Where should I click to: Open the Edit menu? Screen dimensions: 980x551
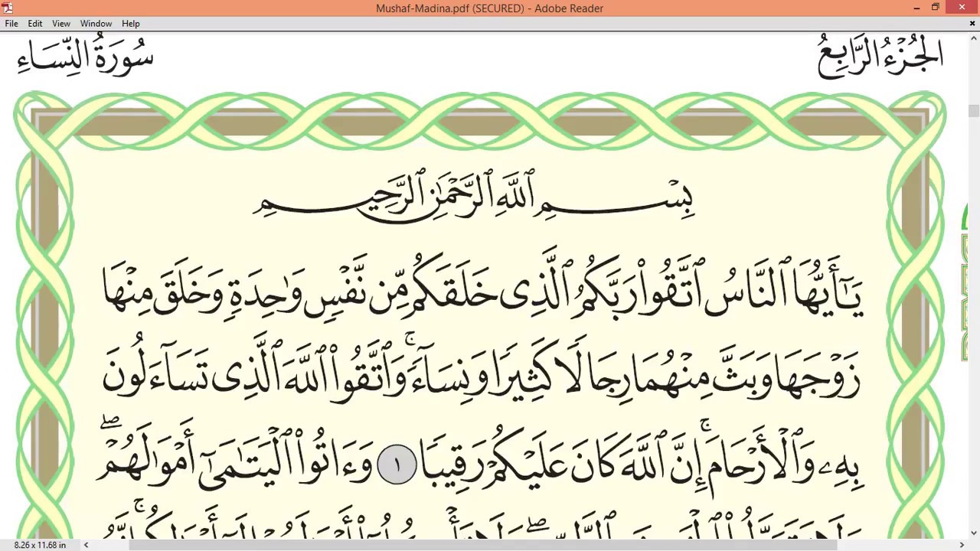tap(35, 24)
